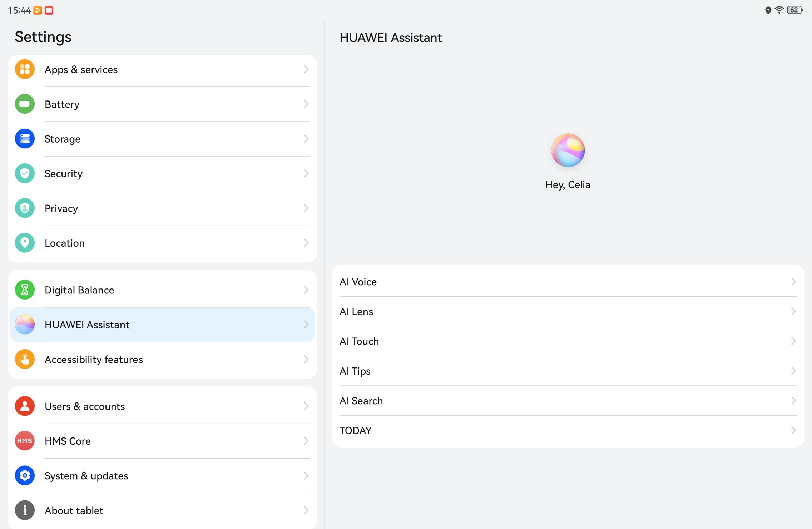812x529 pixels.
Task: Tap the Security shield icon
Action: pos(25,173)
